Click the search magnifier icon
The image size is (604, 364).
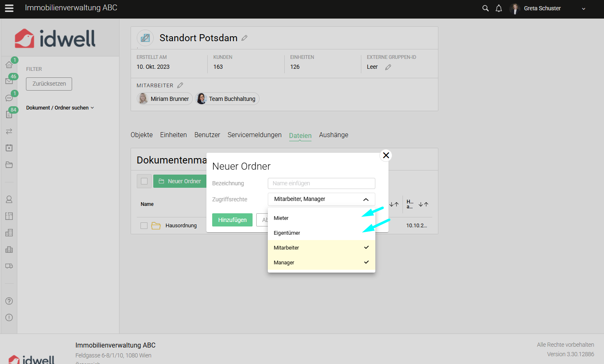coord(485,8)
